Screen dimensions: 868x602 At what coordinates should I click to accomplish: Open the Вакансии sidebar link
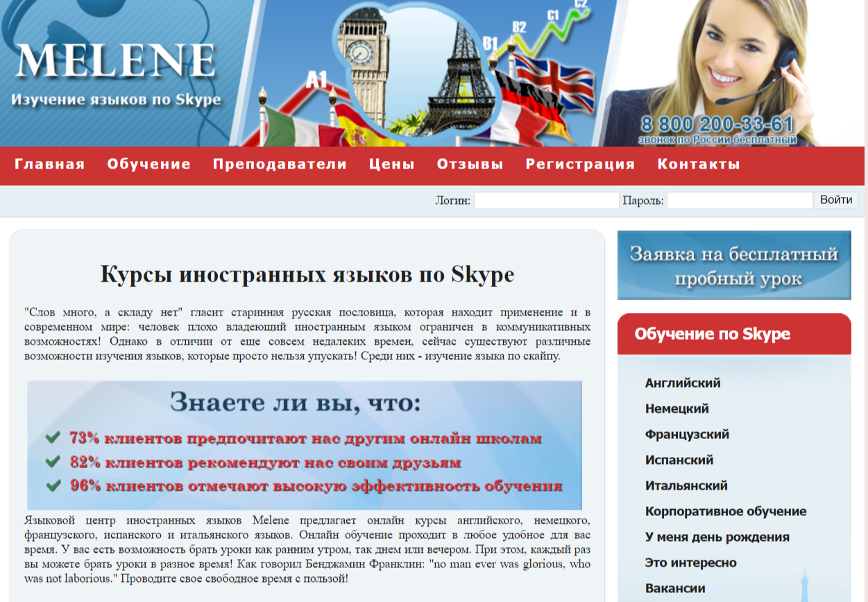click(675, 588)
